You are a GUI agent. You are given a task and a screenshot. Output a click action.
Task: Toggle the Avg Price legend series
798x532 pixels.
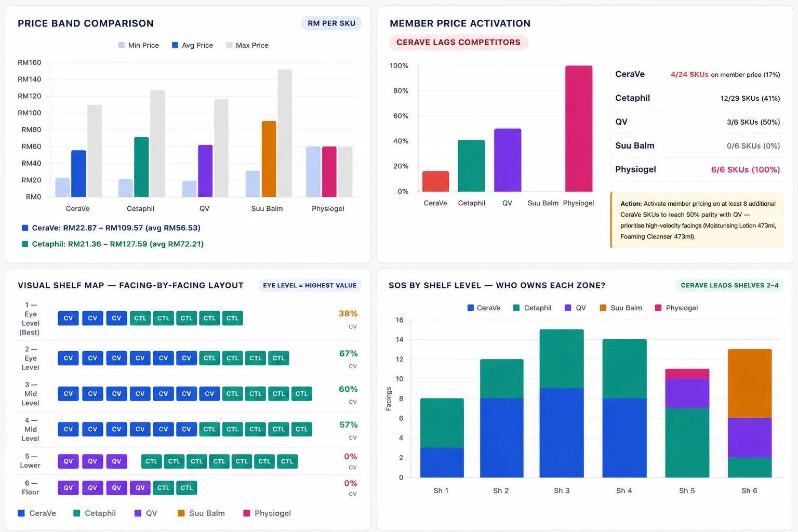192,45
